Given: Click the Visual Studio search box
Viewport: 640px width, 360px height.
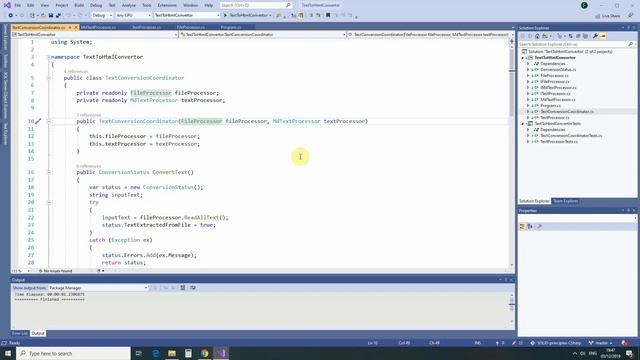Looking at the screenshot, I should click(x=256, y=5).
